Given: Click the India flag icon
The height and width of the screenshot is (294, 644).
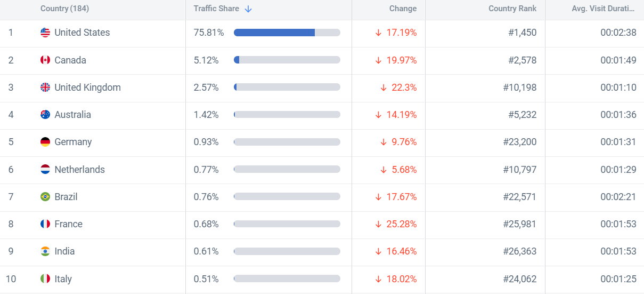Looking at the screenshot, I should pos(45,251).
